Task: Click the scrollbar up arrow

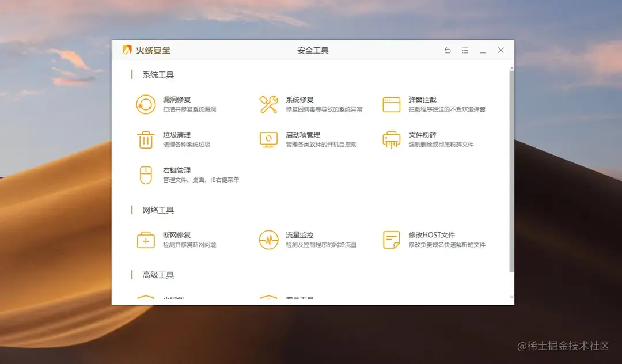Action: tap(512, 69)
